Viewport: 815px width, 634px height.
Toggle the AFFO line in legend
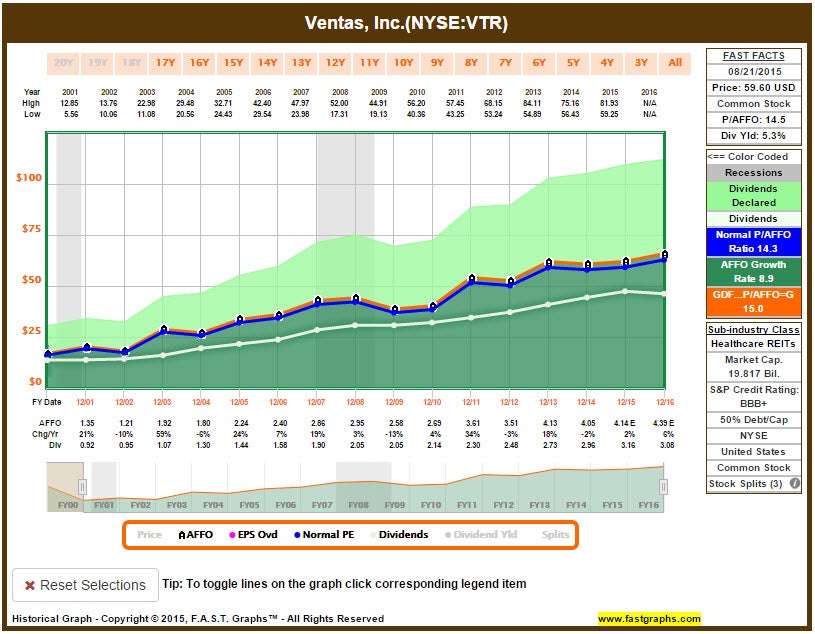(195, 534)
